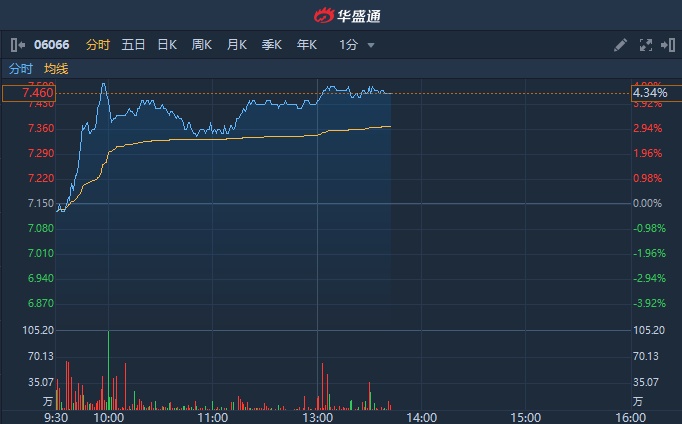Click the collapse sidebar icon beside 06066
This screenshot has height=424, width=682.
17,45
